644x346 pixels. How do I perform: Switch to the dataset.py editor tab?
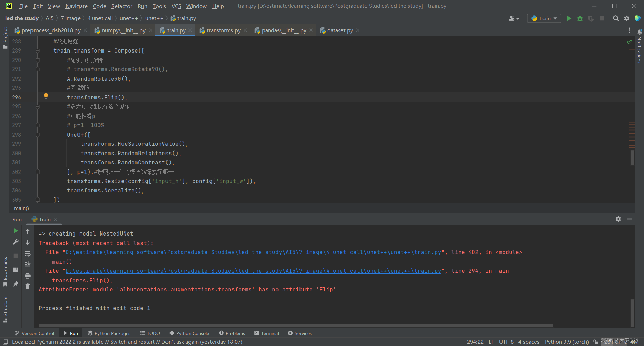[339, 30]
